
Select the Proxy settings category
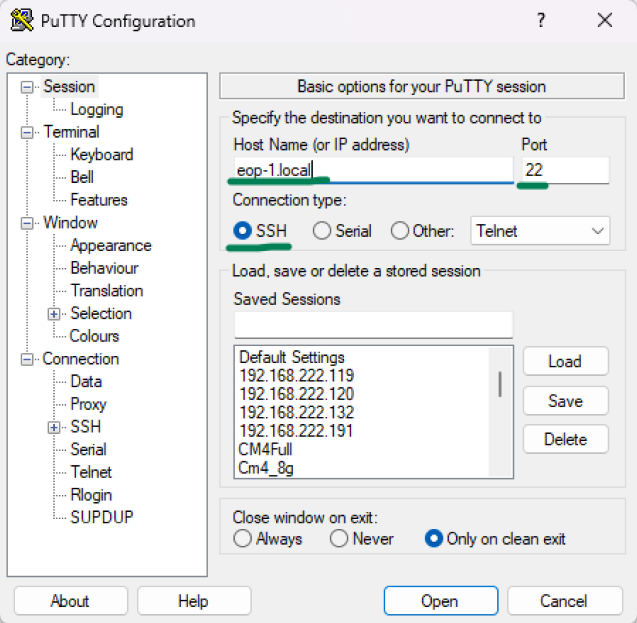[x=88, y=404]
